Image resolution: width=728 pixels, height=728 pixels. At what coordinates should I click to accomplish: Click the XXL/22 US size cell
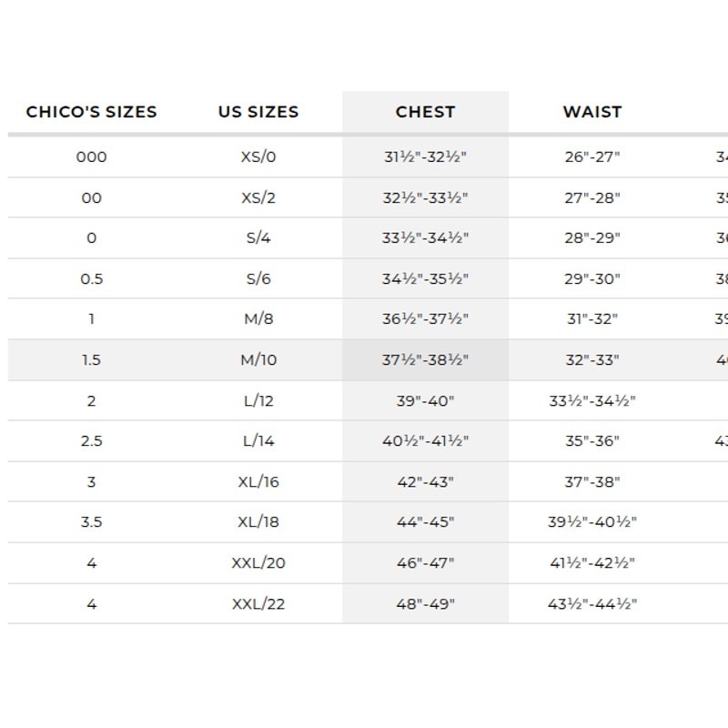[258, 604]
